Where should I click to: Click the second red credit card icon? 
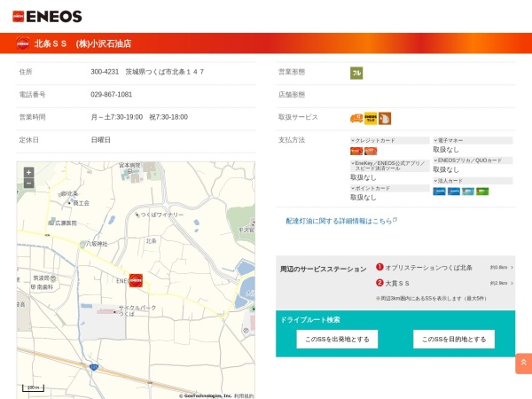(x=371, y=151)
